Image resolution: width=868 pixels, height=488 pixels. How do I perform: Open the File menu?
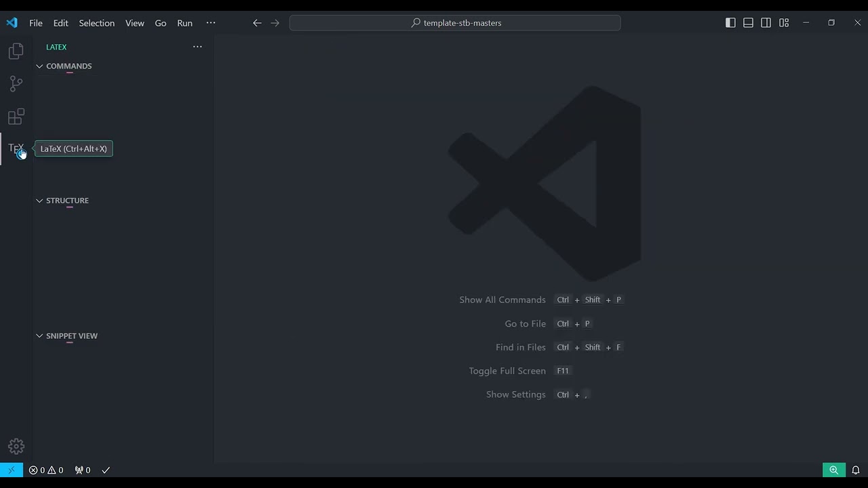point(36,23)
